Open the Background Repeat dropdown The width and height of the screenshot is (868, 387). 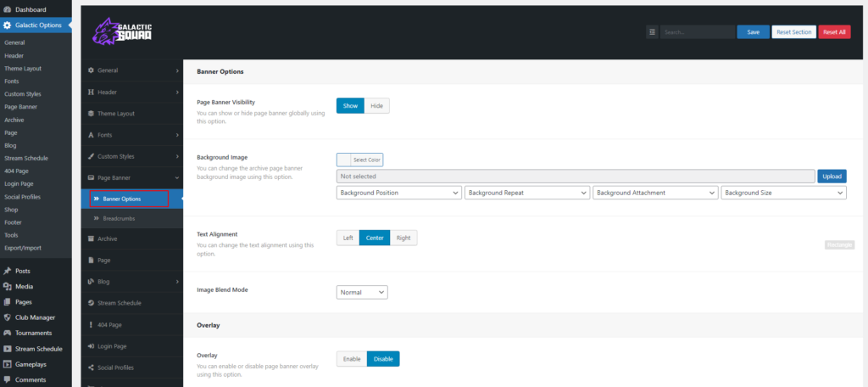pyautogui.click(x=527, y=193)
